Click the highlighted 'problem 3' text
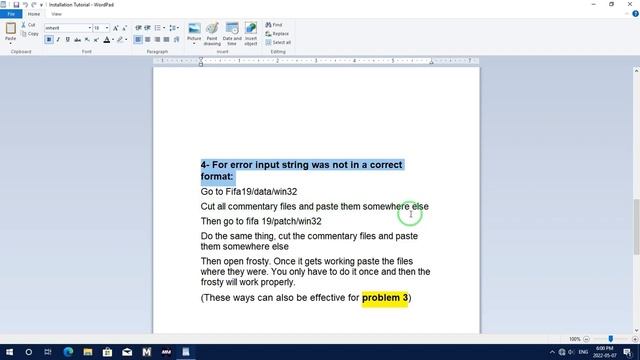Screen dimensions: 640x360 pos(384,298)
